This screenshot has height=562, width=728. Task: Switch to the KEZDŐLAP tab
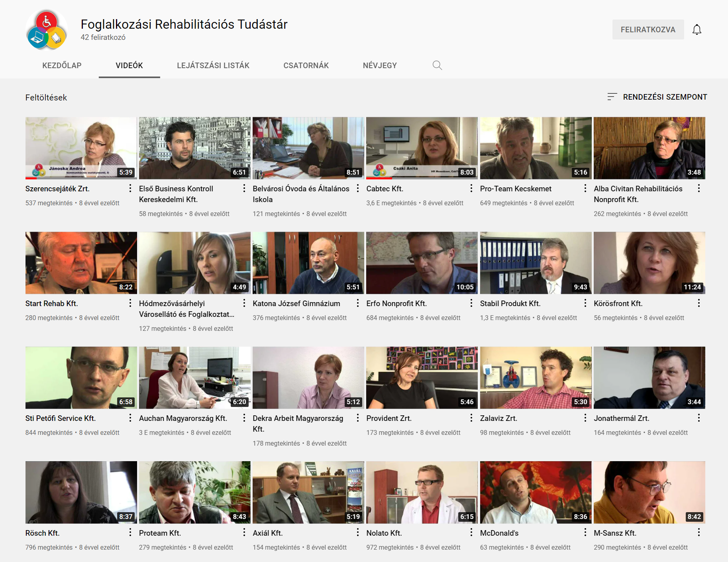coord(62,65)
